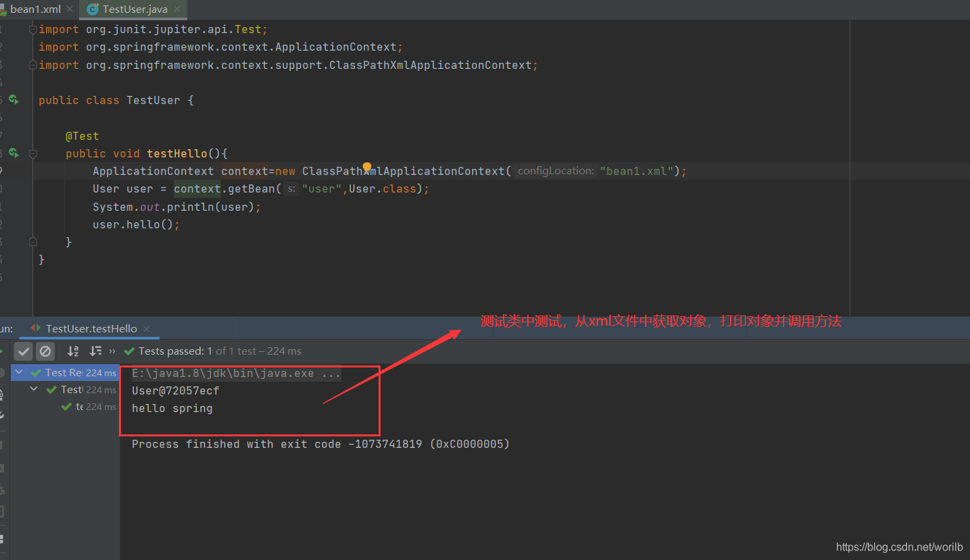Screen dimensions: 970x560
Task: Close the TestUser.testHello run tab
Action: [x=147, y=329]
